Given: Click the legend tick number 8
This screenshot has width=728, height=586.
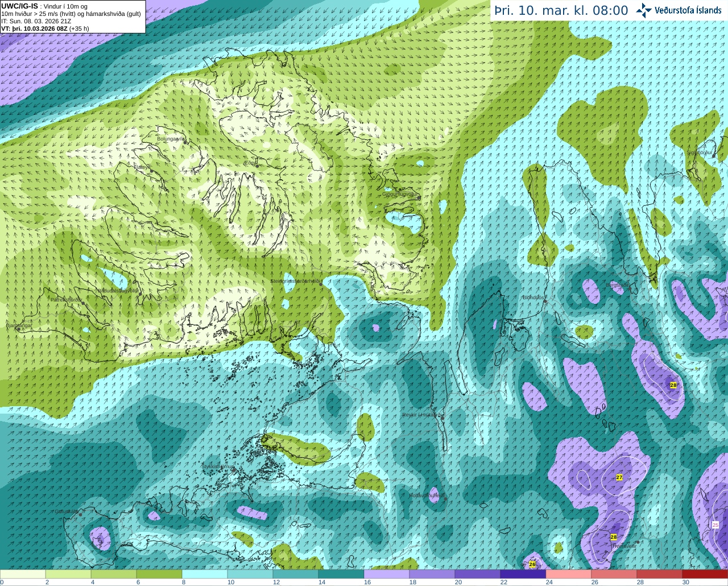Looking at the screenshot, I should [184, 582].
